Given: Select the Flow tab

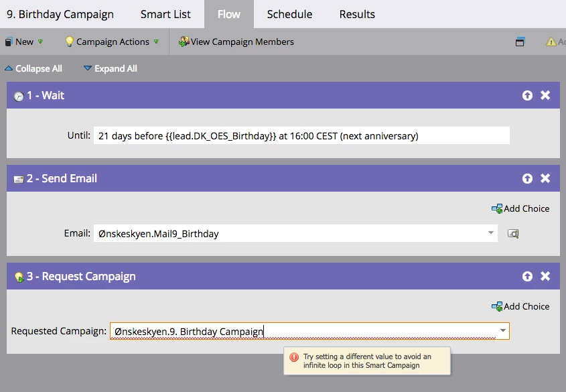Looking at the screenshot, I should click(229, 14).
